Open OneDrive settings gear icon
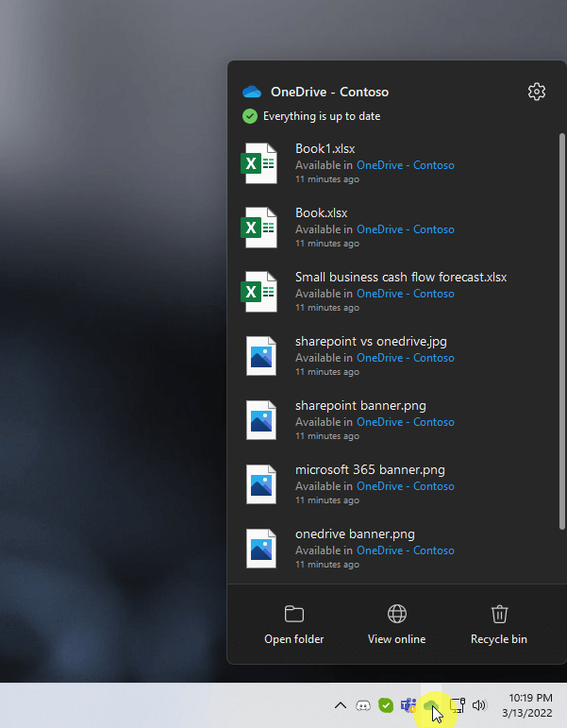 click(537, 92)
